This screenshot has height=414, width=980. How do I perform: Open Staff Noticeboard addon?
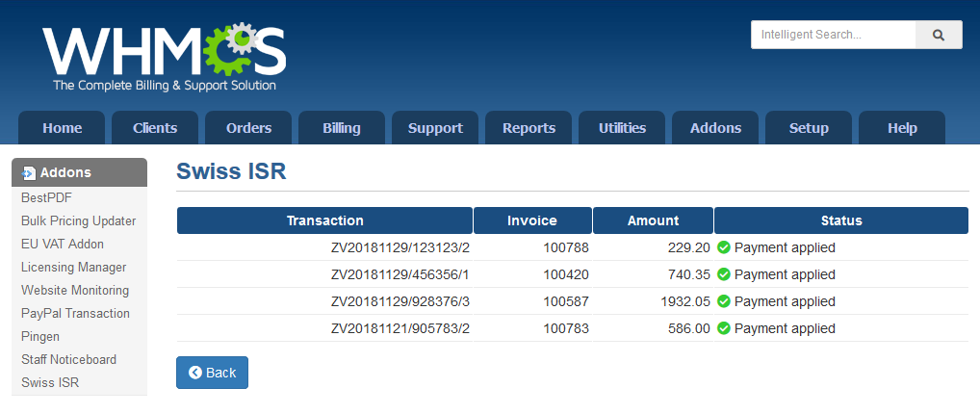coord(68,359)
